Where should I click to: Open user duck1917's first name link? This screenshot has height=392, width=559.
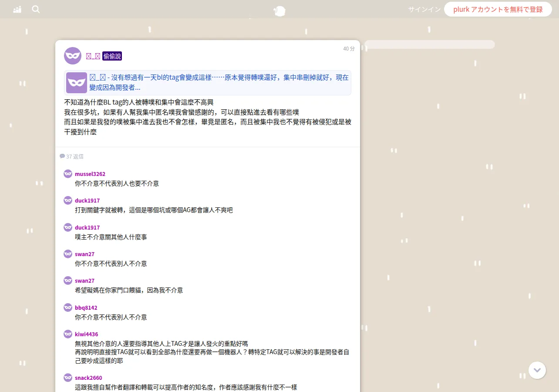87,201
